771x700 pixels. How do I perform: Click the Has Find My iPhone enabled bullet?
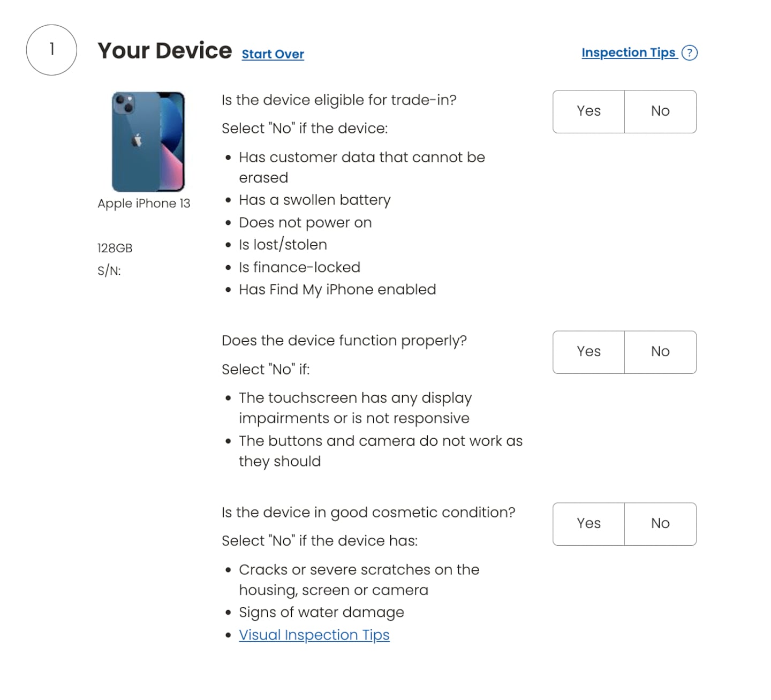click(337, 290)
